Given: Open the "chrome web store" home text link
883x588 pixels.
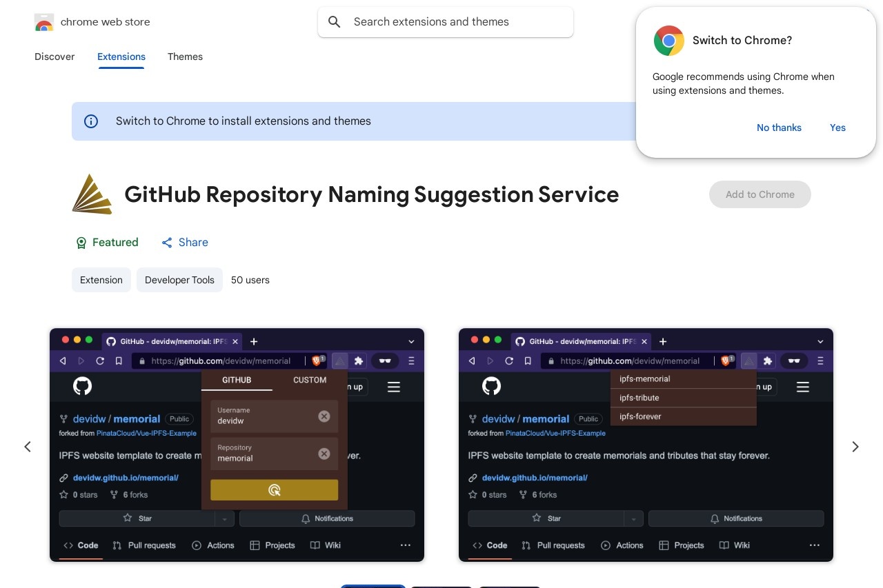Looking at the screenshot, I should [105, 22].
